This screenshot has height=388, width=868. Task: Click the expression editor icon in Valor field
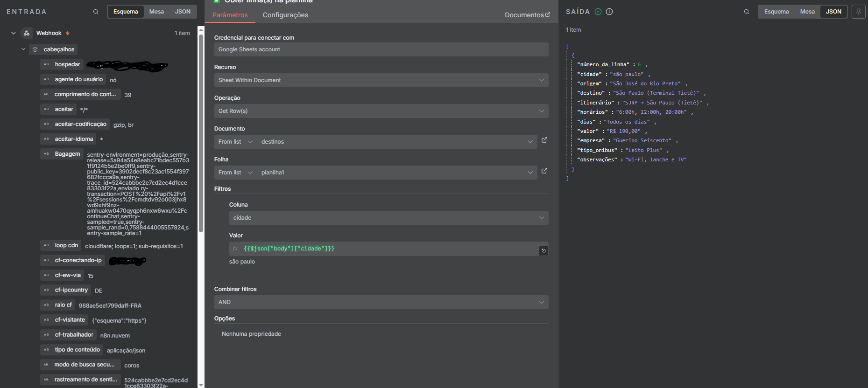click(543, 251)
